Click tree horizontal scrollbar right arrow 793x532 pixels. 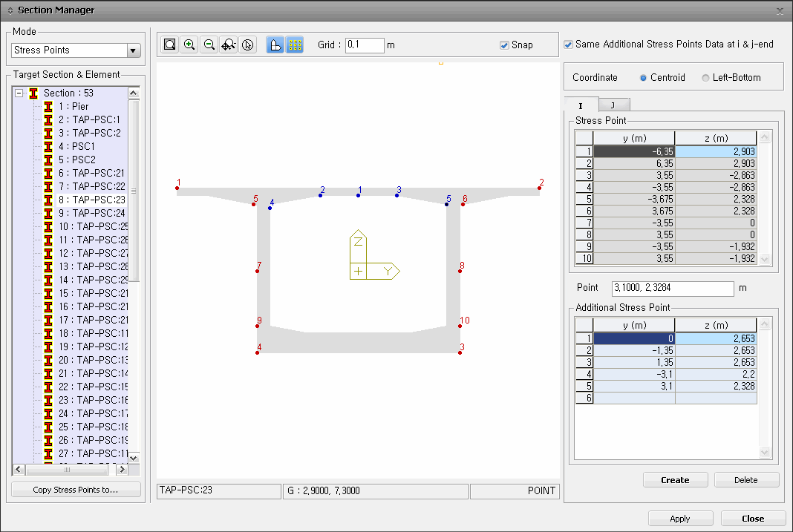(122, 470)
